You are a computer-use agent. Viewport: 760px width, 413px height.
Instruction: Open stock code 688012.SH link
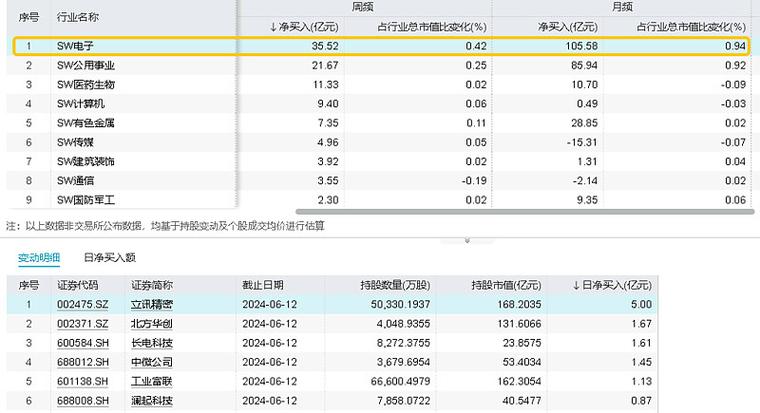(82, 362)
